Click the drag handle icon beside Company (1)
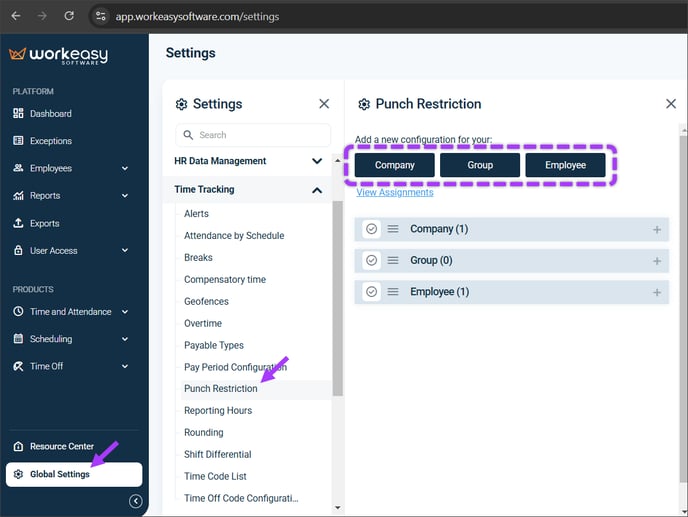688x517 pixels. pos(393,229)
